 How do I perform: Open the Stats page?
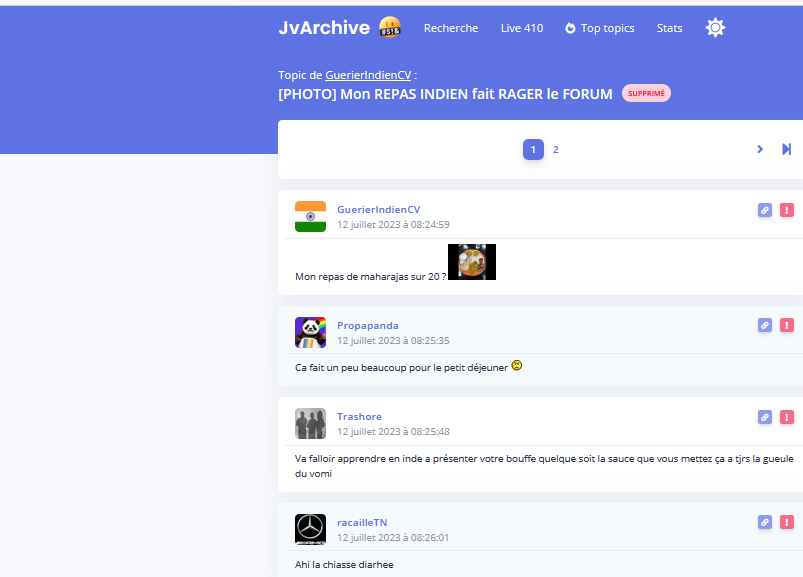click(669, 28)
